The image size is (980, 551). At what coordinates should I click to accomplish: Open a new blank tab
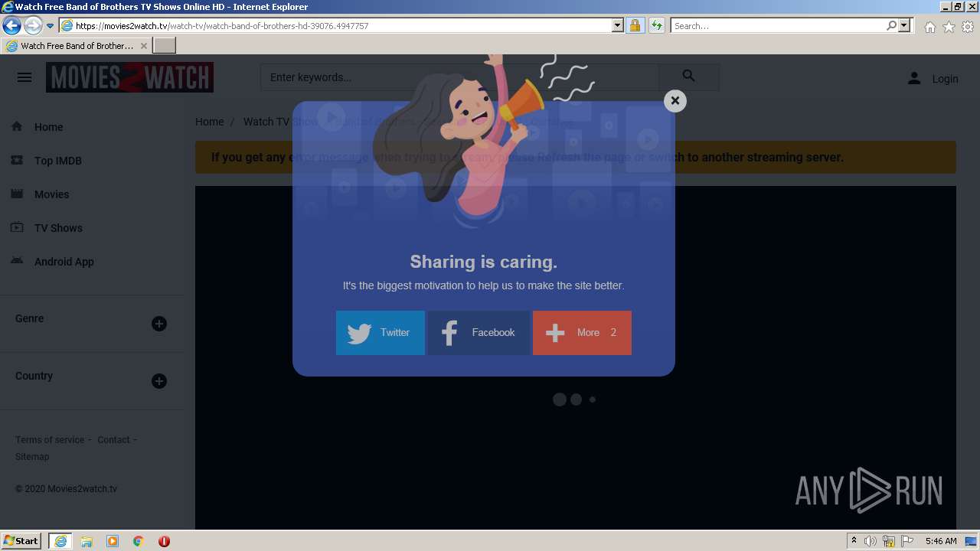(165, 46)
